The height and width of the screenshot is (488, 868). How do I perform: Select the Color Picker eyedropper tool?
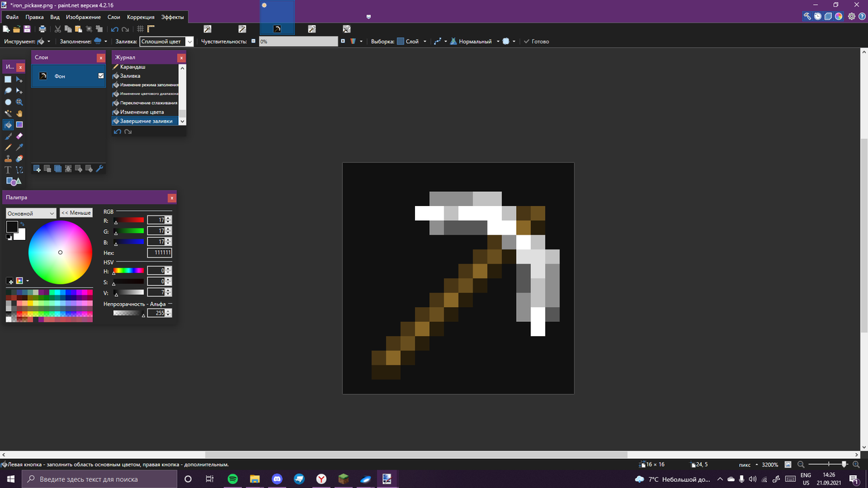coord(20,147)
